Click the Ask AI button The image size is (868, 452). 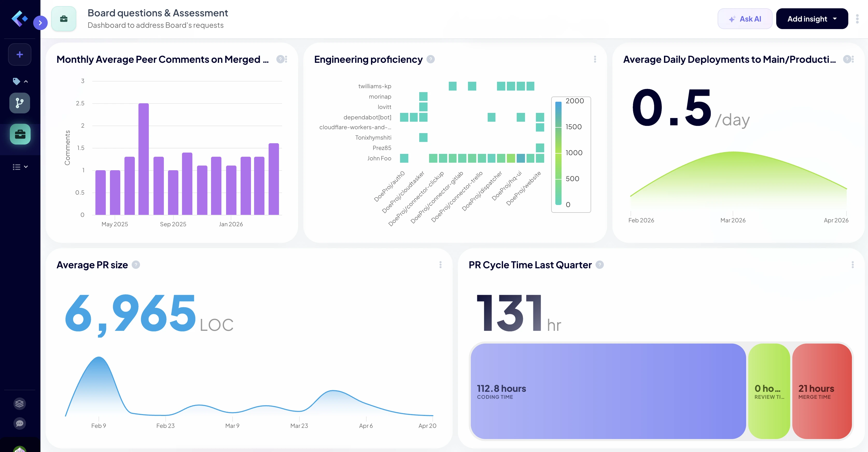pyautogui.click(x=745, y=19)
